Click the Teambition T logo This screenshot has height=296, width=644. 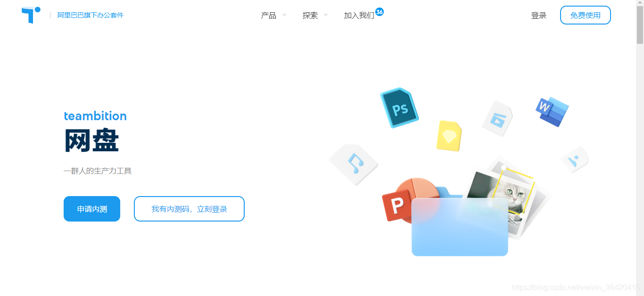(31, 15)
